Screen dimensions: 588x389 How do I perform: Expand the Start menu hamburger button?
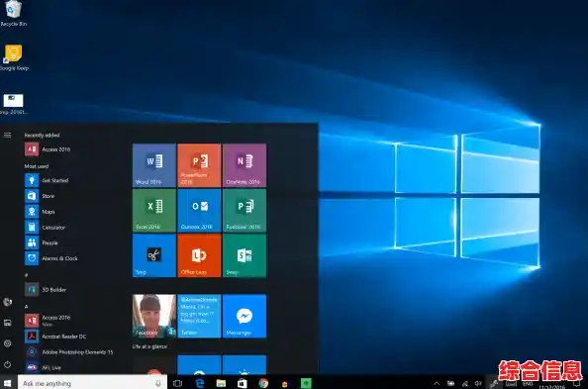coord(8,135)
